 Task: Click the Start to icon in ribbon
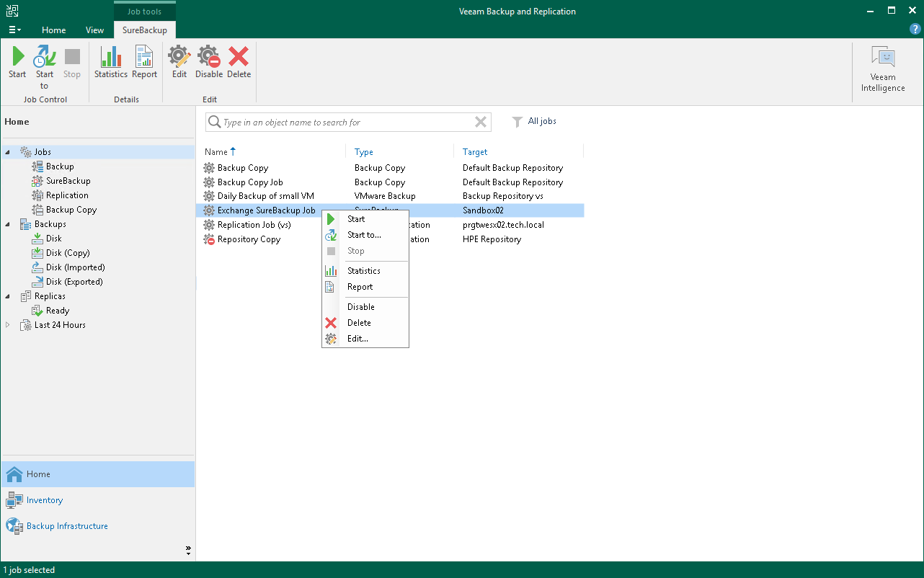pos(44,63)
